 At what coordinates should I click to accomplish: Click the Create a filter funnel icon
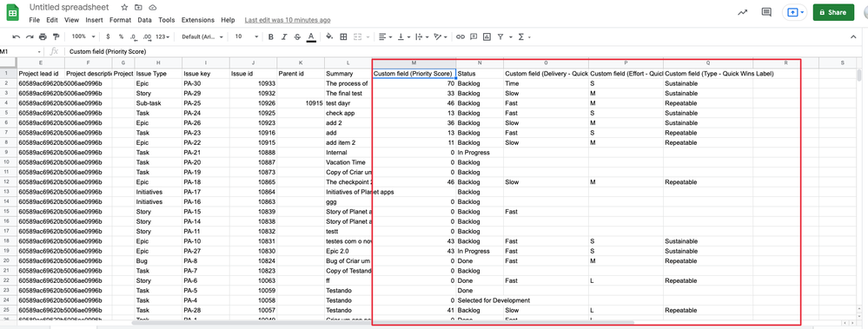click(x=500, y=37)
